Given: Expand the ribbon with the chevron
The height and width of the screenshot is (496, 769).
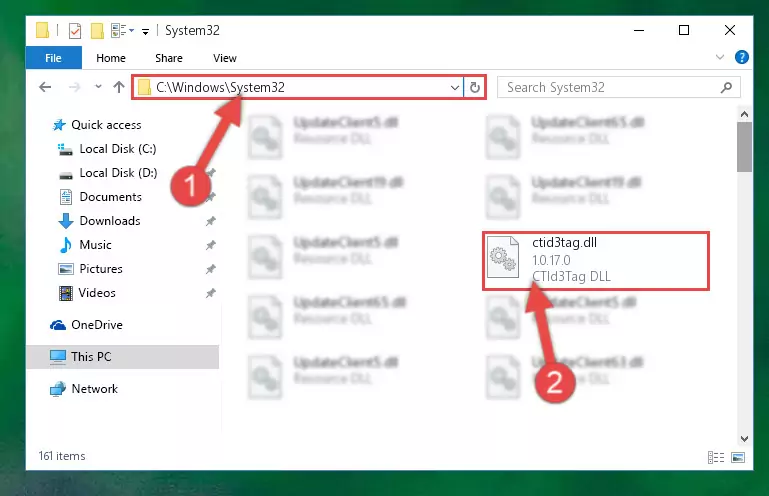Looking at the screenshot, I should coord(719,57).
